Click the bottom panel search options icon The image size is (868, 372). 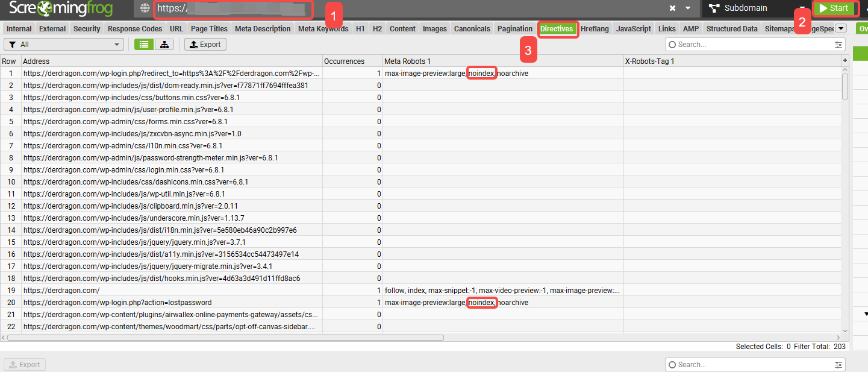(x=838, y=365)
